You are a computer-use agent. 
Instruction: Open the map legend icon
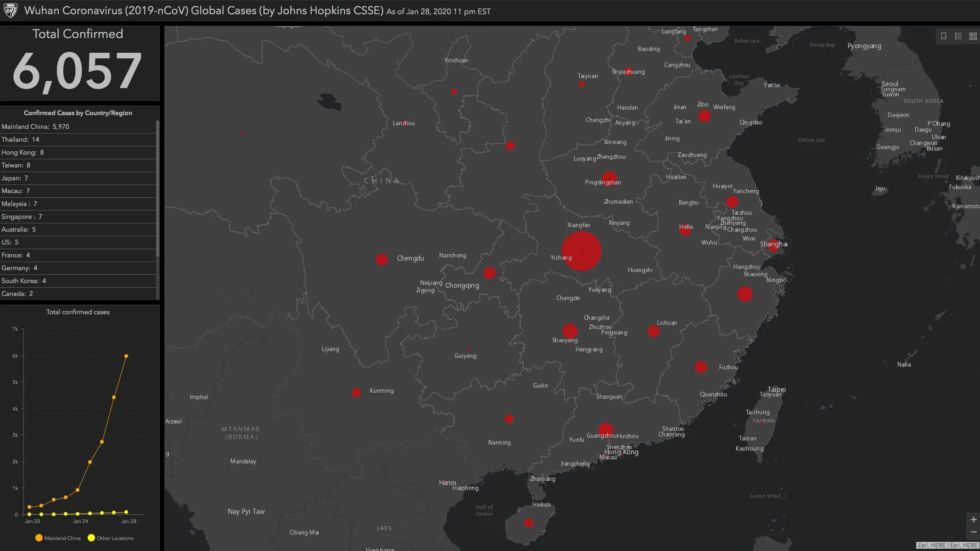[958, 36]
